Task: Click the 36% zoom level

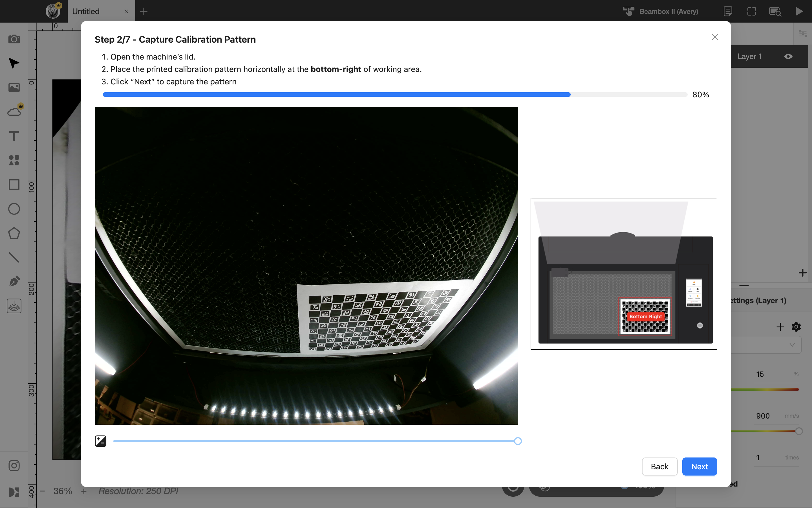Action: [x=63, y=491]
